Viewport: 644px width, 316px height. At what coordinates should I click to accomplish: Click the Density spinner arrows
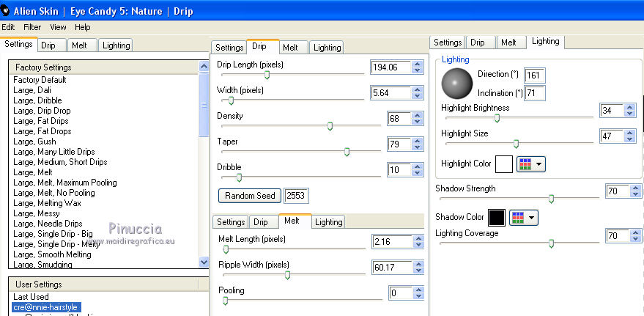[x=418, y=119]
